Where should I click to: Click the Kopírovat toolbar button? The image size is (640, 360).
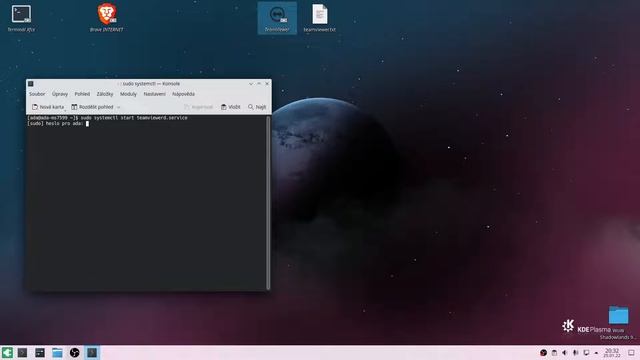point(199,107)
